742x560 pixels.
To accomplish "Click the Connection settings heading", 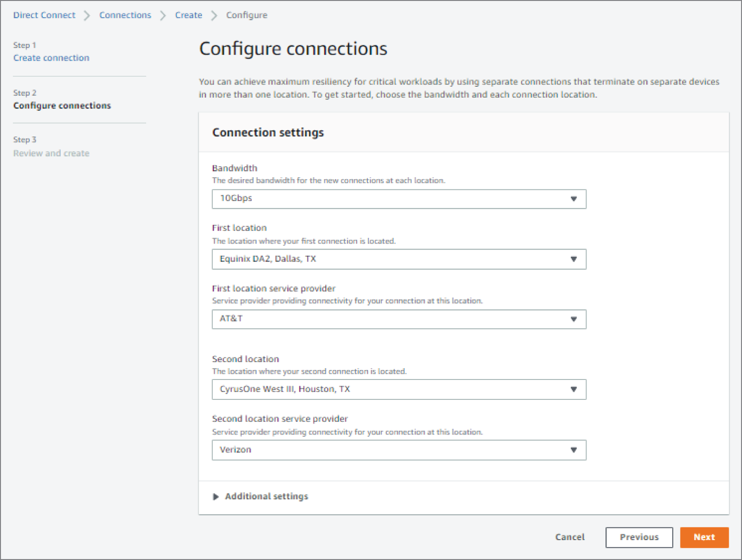I will (268, 133).
